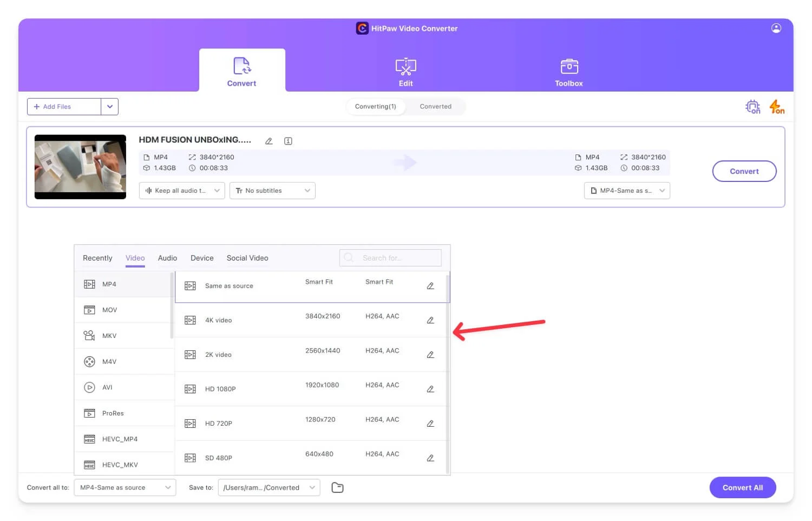Open the Save to path dropdown
Image resolution: width=812 pixels, height=521 pixels.
(269, 487)
